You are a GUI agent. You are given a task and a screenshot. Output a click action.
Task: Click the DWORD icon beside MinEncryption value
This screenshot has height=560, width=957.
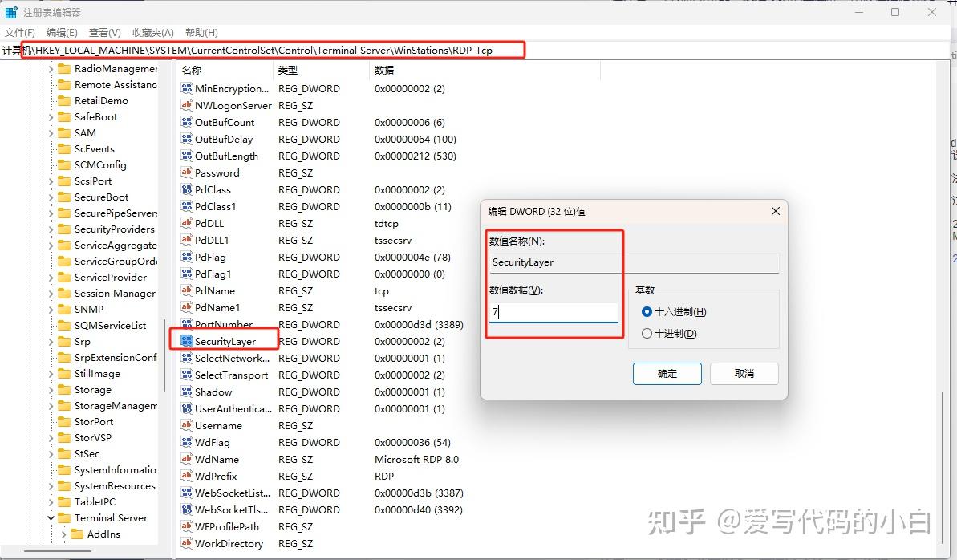pyautogui.click(x=185, y=88)
